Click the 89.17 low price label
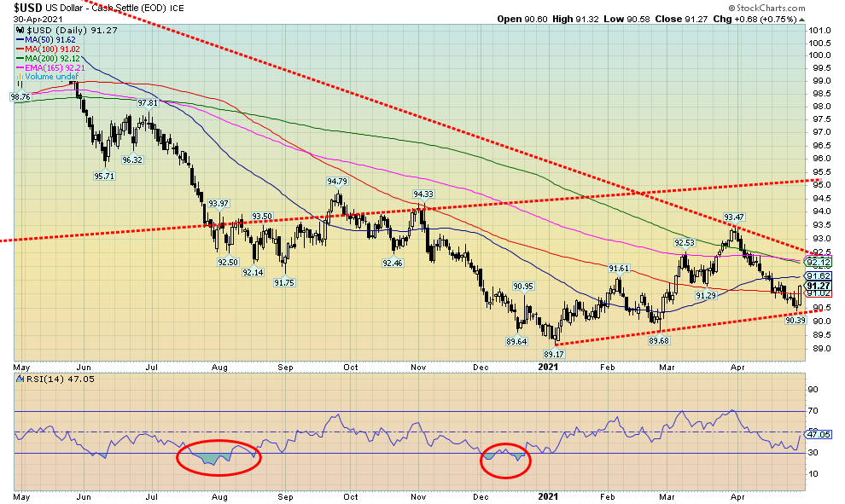The width and height of the screenshot is (845, 504). [x=556, y=352]
